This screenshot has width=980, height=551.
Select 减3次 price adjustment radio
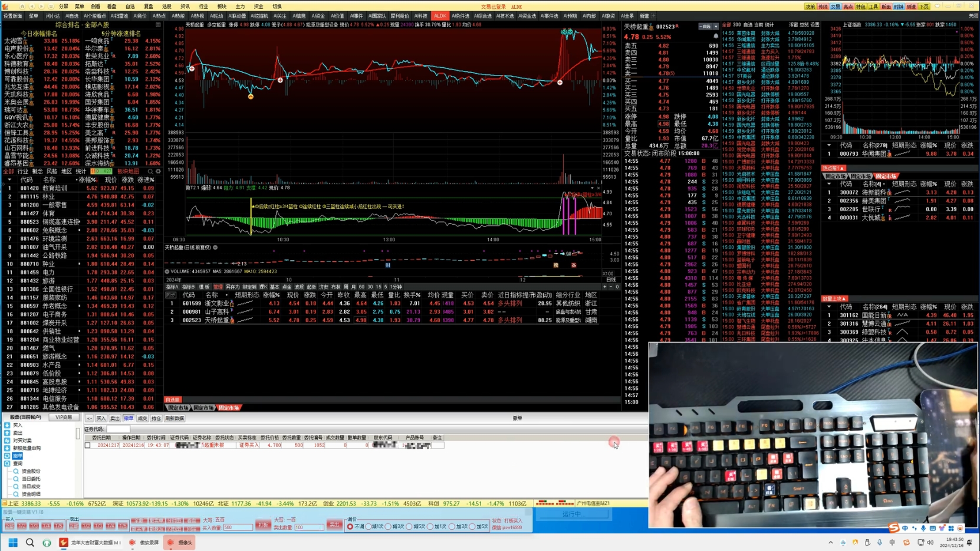(388, 526)
